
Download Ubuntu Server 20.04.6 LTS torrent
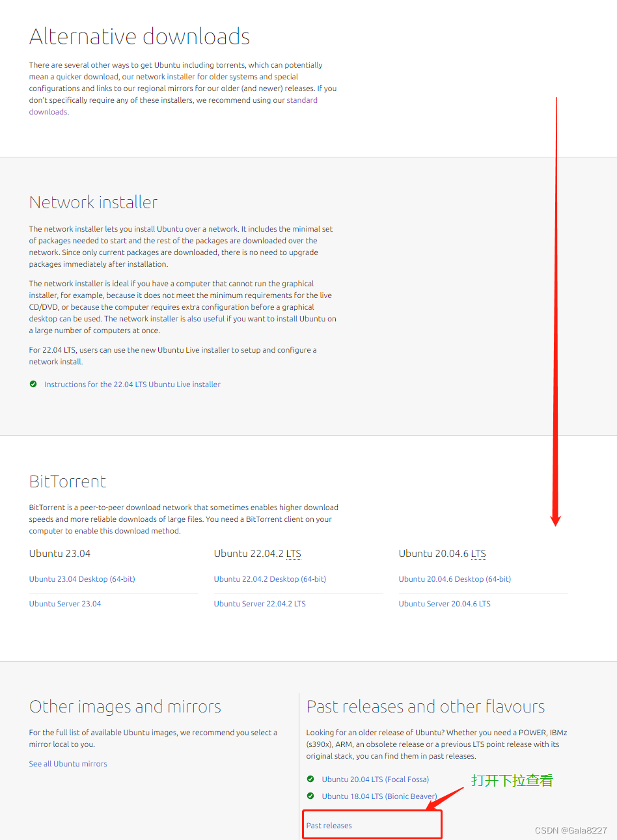point(445,604)
